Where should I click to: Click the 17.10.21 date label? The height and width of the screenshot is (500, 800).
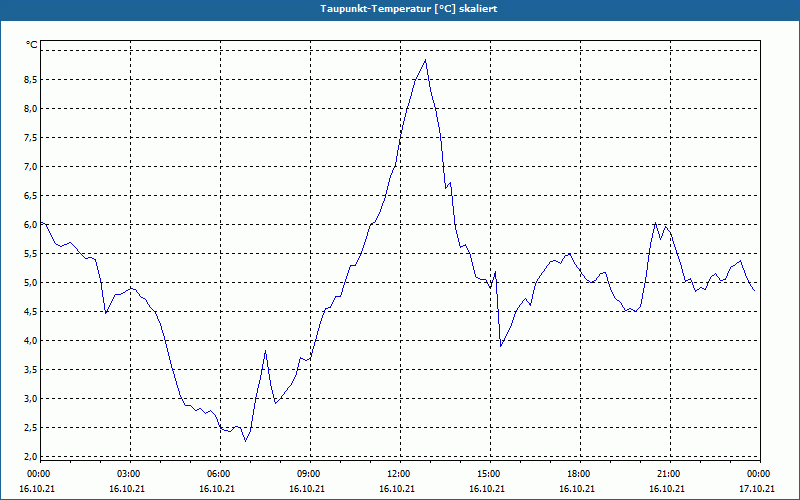(x=757, y=489)
